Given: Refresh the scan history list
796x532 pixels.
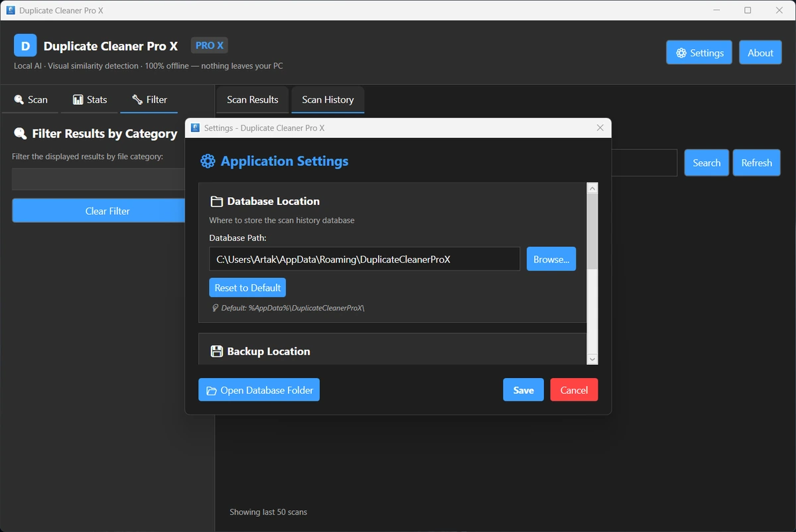Looking at the screenshot, I should point(757,163).
